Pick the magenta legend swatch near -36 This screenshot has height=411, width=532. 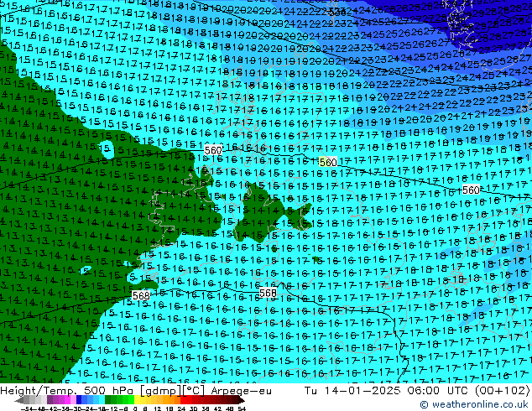67,400
